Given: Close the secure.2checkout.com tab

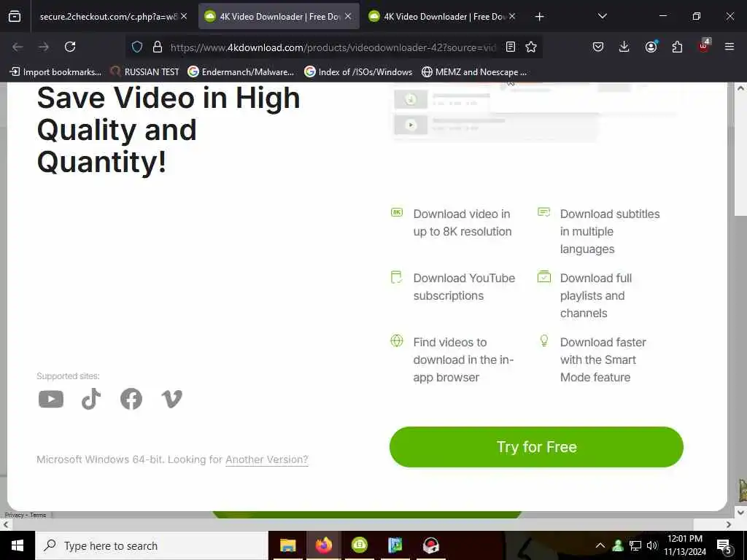Looking at the screenshot, I should pos(184,16).
